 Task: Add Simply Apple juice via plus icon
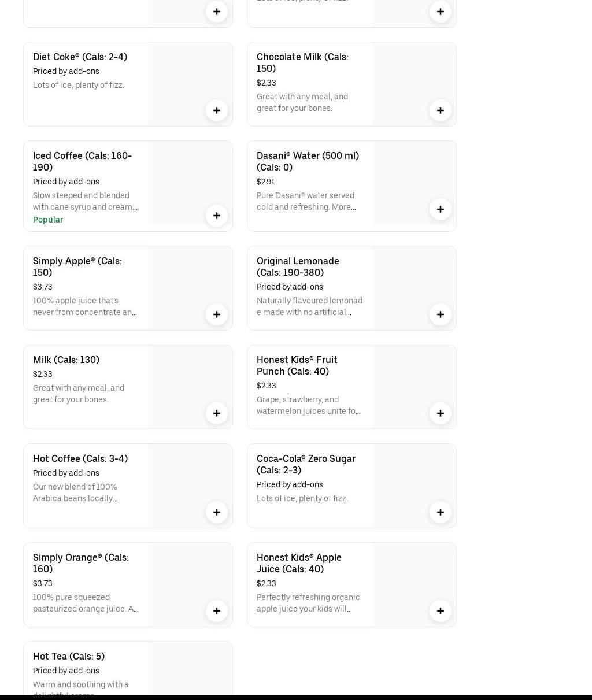point(217,314)
